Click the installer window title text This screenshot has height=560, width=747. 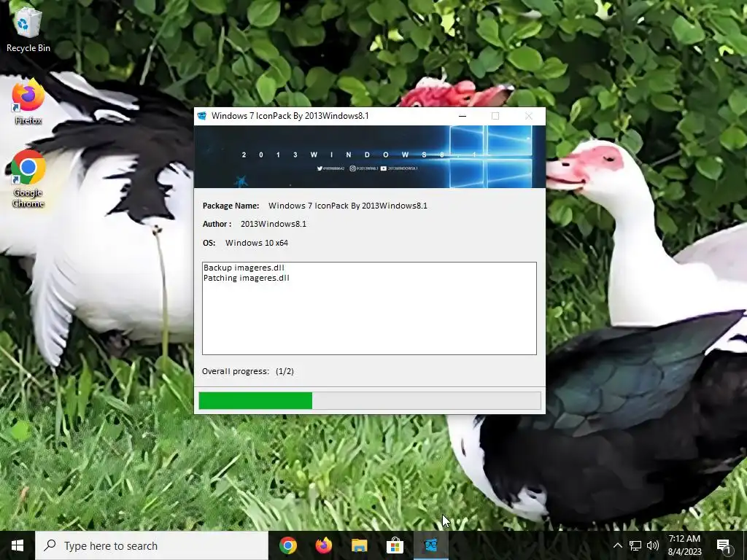click(x=290, y=116)
